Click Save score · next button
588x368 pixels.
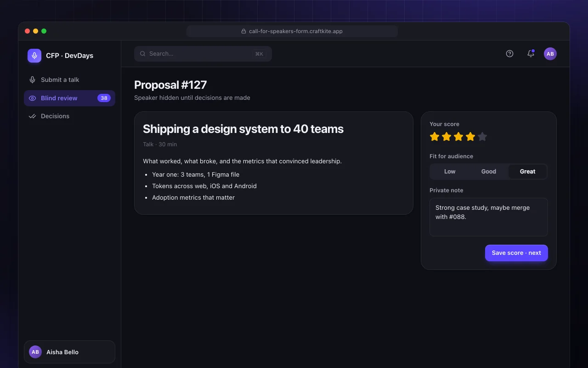tap(516, 253)
